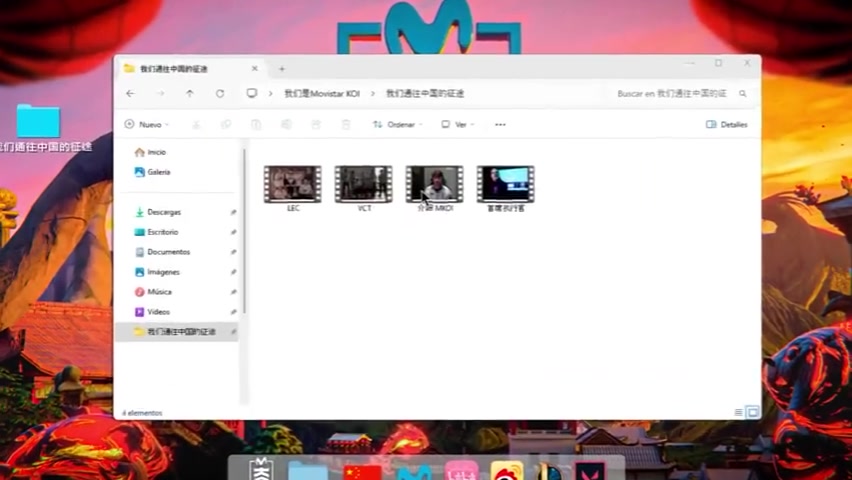Open the three-dots more options menu
Screen dimensions: 852x480
[500, 125]
